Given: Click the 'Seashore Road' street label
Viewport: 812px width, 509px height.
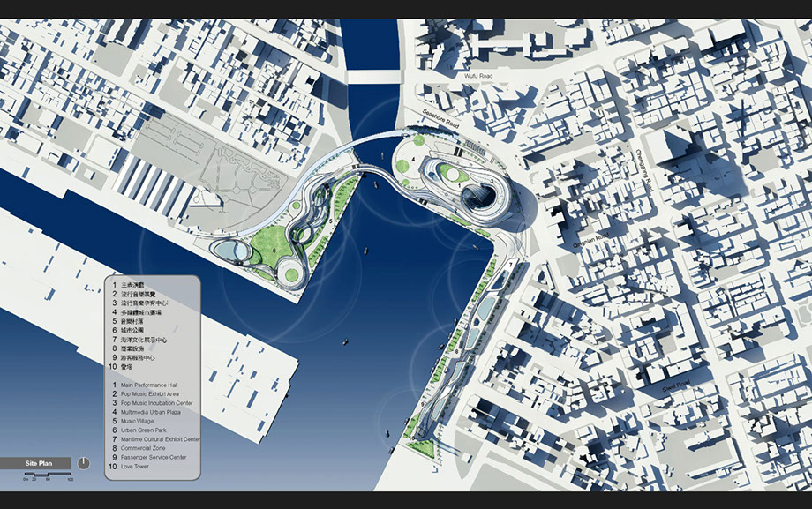Looking at the screenshot, I should [441, 125].
